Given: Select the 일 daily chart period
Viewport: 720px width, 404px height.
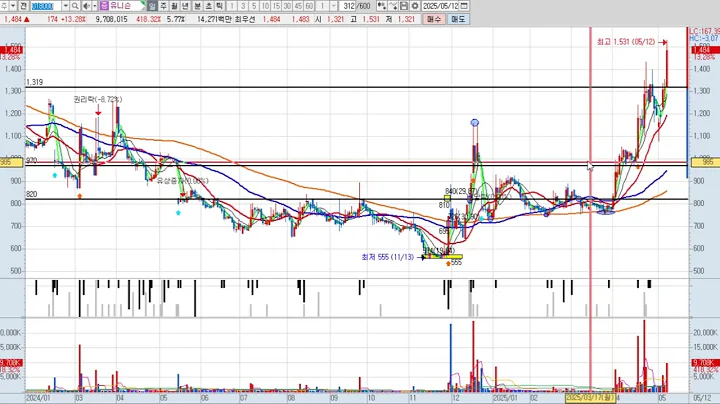Looking at the screenshot, I should pyautogui.click(x=152, y=6).
